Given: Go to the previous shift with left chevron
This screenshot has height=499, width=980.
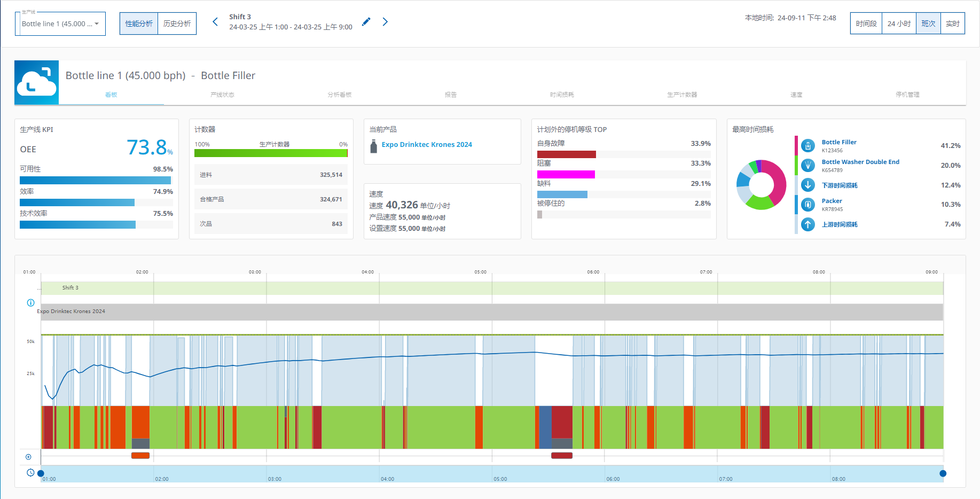Looking at the screenshot, I should point(215,22).
